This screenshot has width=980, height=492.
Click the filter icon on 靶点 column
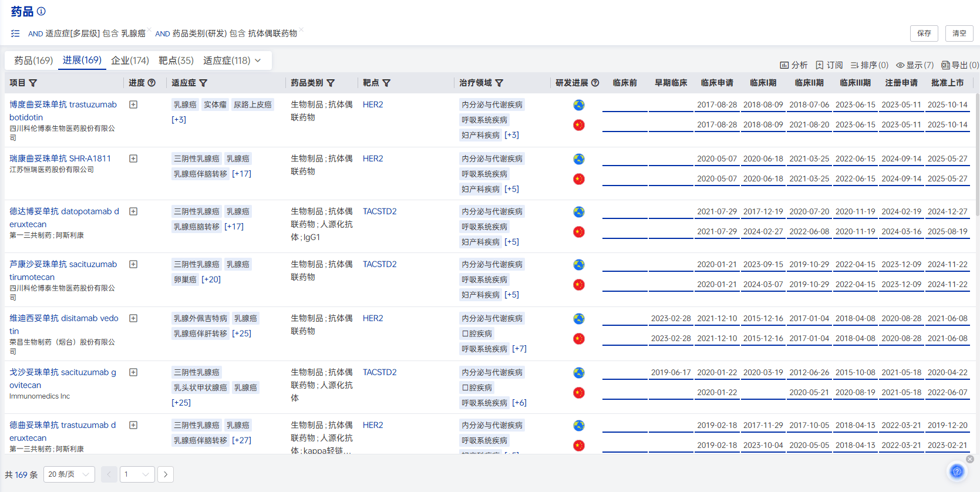386,83
